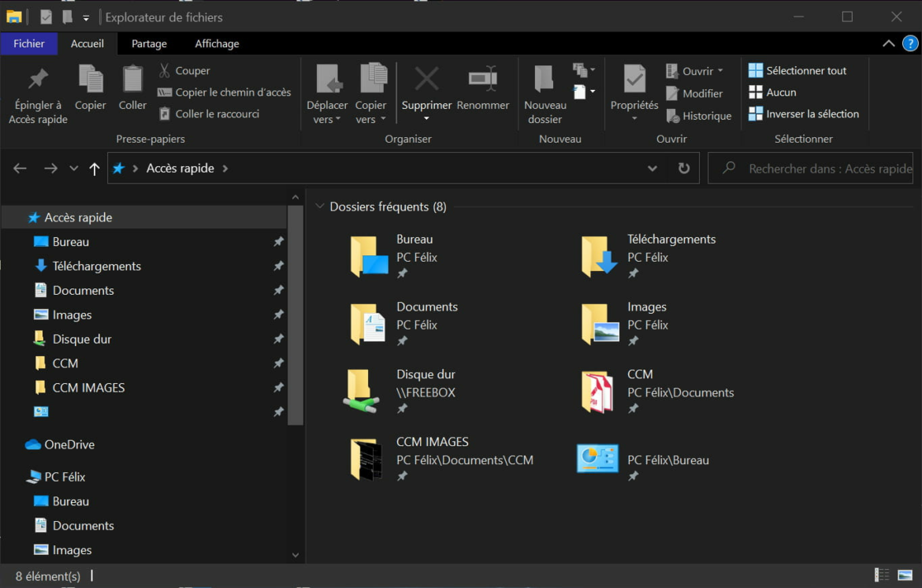Image resolution: width=922 pixels, height=588 pixels.
Task: Open the address bar history dropdown
Action: point(652,169)
